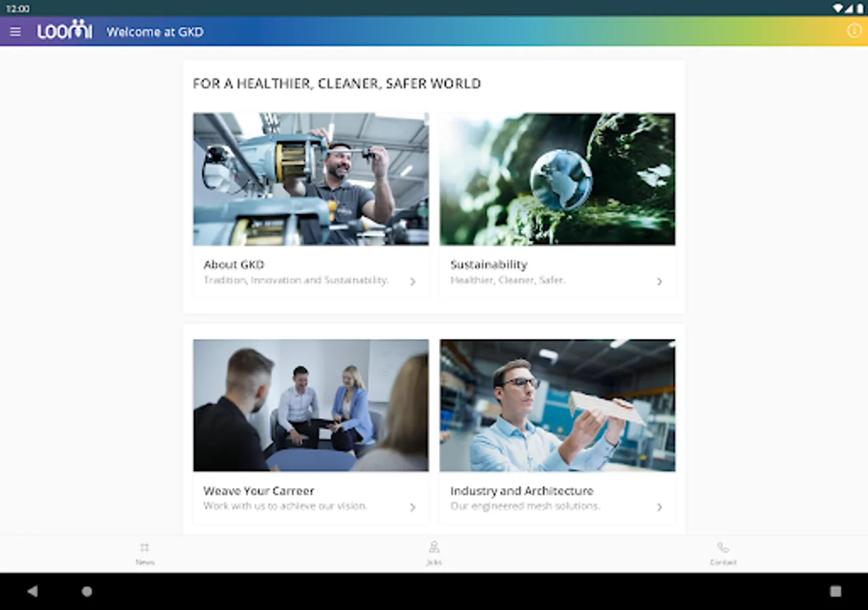Tap the battery status icon
The height and width of the screenshot is (610, 868).
point(859,9)
